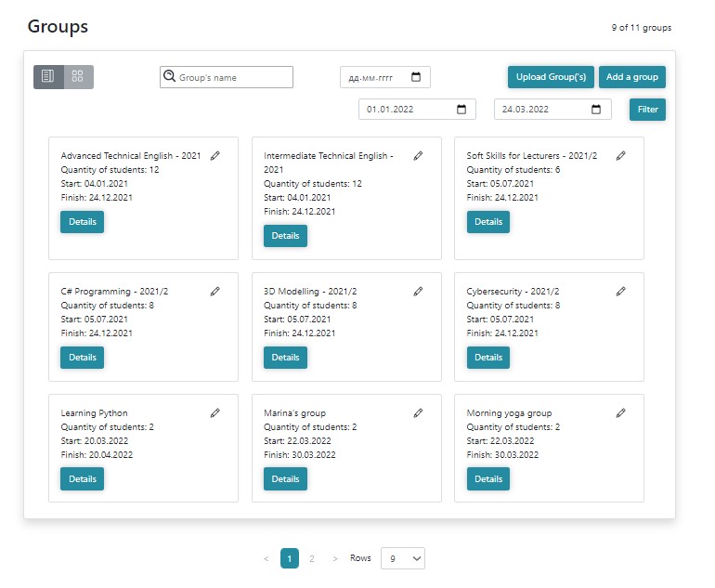Click 'Marina's group' card title

pyautogui.click(x=295, y=413)
